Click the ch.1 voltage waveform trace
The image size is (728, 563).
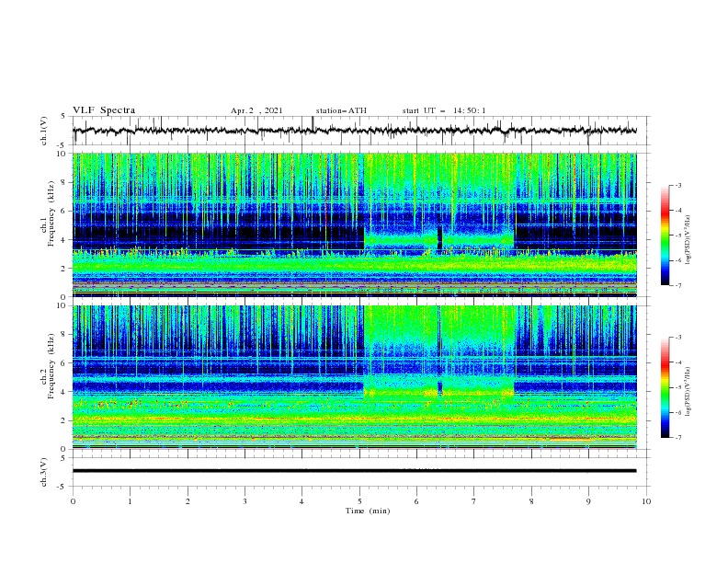click(354, 131)
